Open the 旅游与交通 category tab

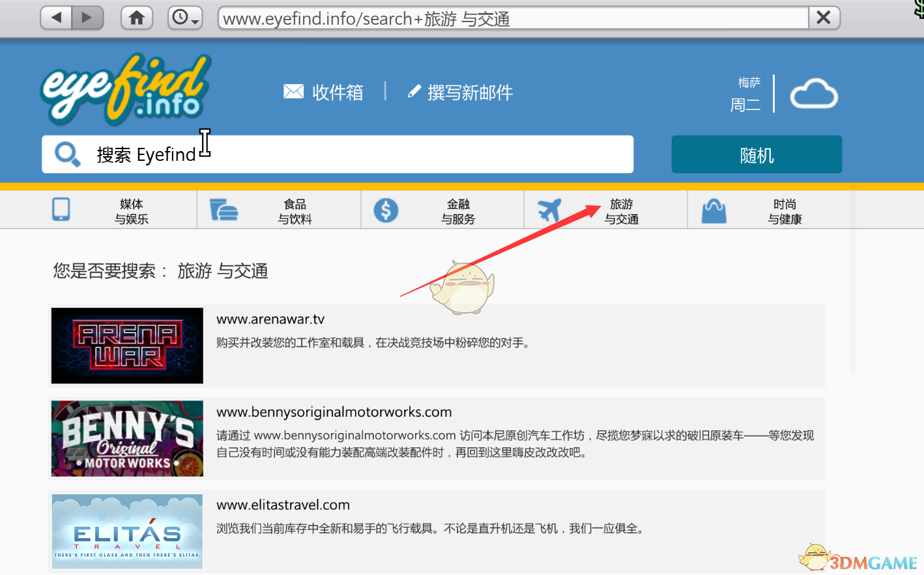tap(606, 210)
